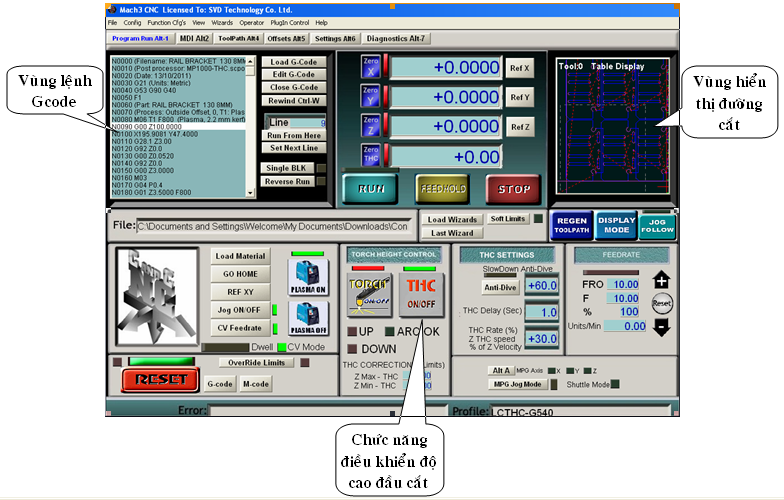The width and height of the screenshot is (784, 500).
Task: Start the program with RUN button
Action: (x=370, y=189)
